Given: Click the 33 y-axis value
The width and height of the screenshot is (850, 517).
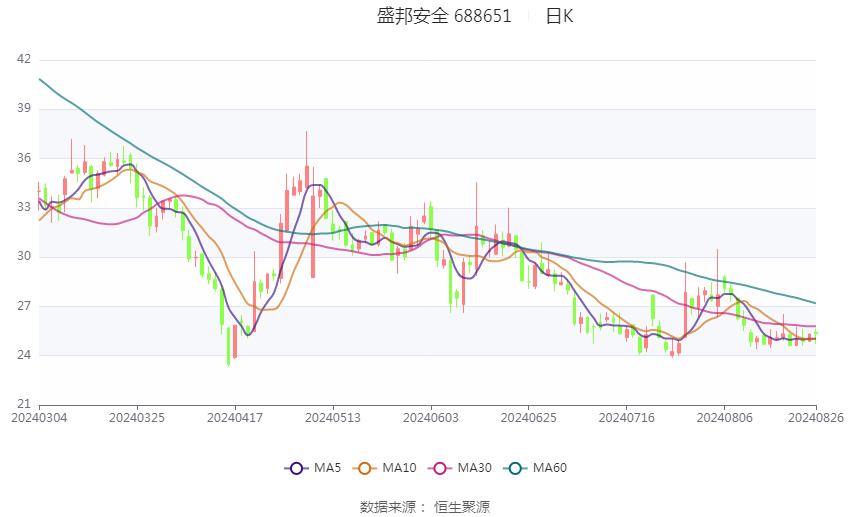Looking at the screenshot, I should click(24, 207).
